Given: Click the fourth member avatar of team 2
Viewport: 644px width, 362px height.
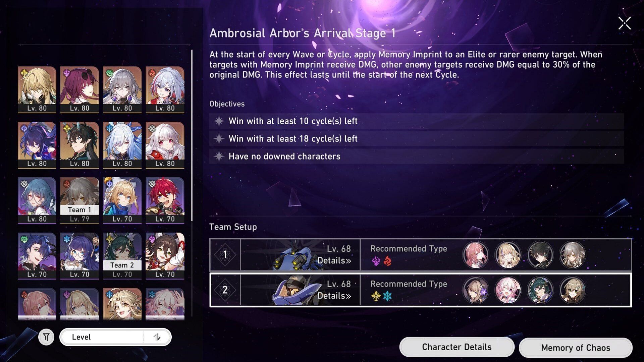Looking at the screenshot, I should [x=572, y=290].
